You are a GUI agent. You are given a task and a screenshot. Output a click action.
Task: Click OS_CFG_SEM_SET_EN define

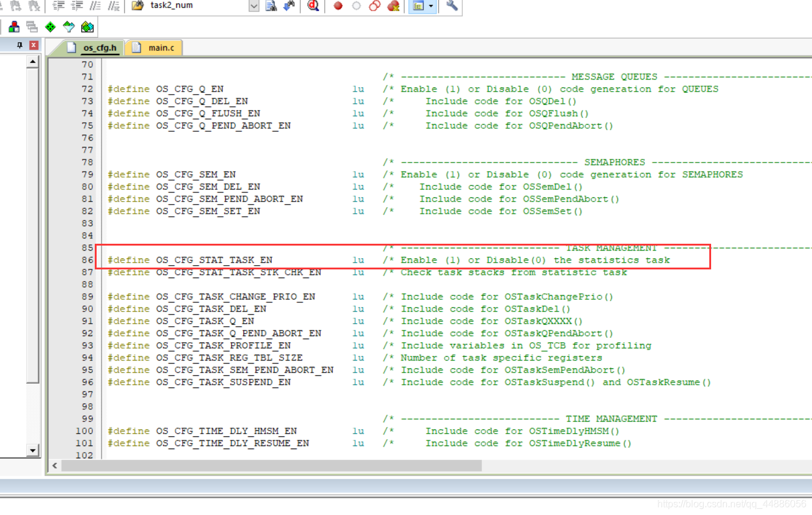point(208,211)
